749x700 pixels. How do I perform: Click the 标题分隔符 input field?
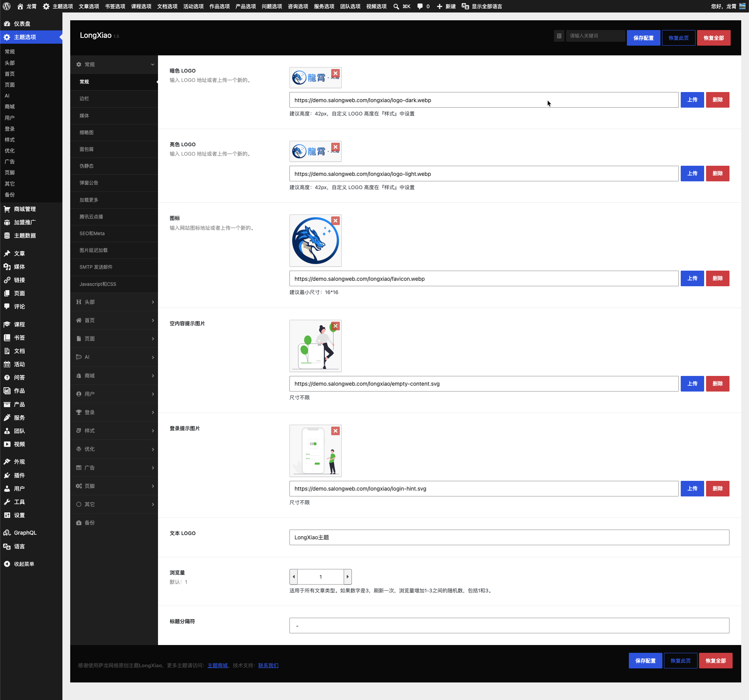(509, 626)
